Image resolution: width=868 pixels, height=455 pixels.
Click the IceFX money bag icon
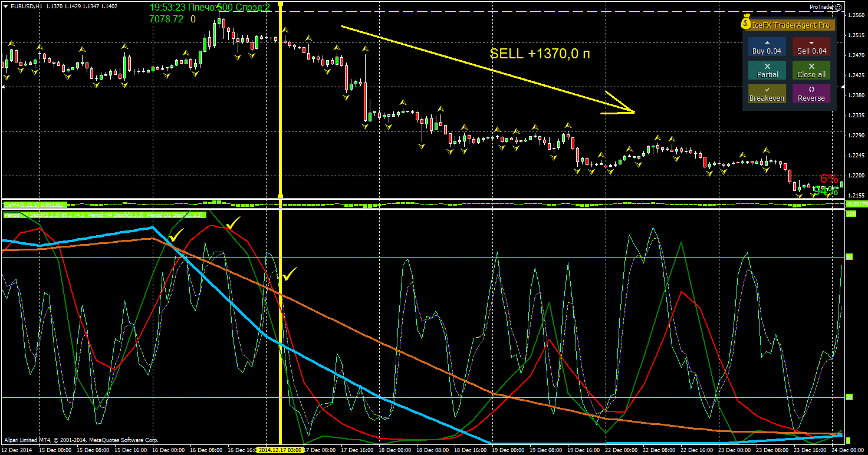[x=746, y=22]
